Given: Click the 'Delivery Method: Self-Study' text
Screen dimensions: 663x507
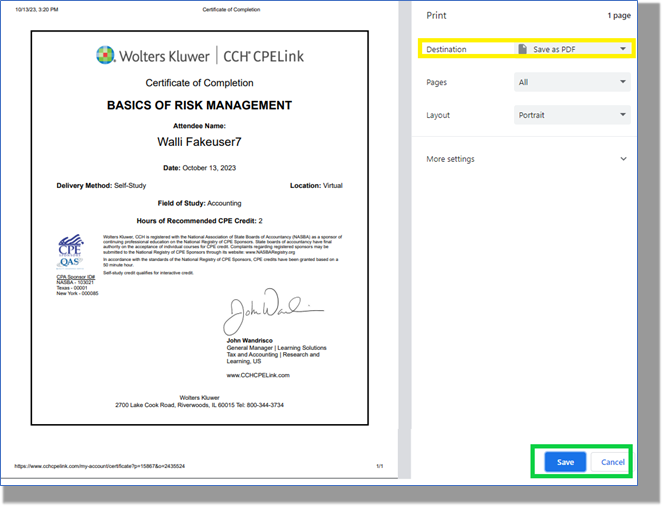Looking at the screenshot, I should click(x=101, y=186).
